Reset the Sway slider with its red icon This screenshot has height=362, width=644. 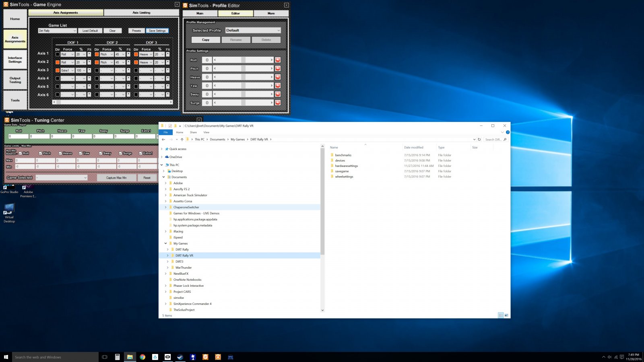[278, 94]
